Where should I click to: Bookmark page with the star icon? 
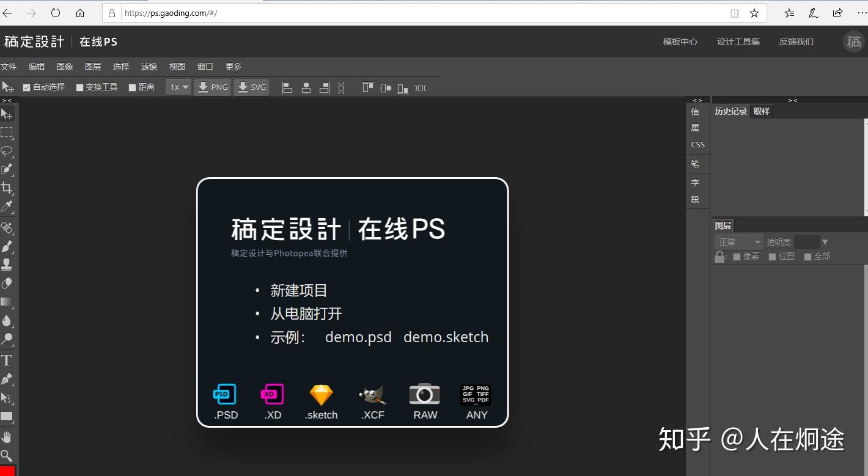(754, 13)
